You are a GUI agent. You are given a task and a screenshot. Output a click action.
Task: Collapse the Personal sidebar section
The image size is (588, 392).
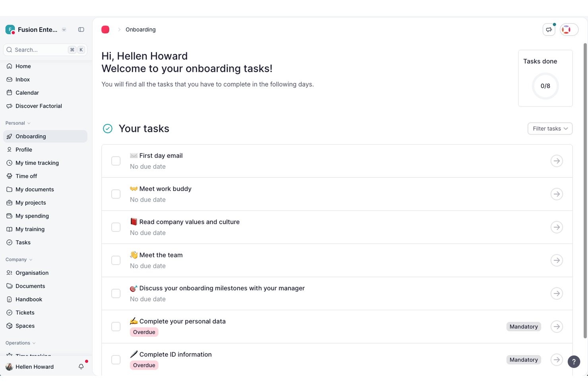18,123
